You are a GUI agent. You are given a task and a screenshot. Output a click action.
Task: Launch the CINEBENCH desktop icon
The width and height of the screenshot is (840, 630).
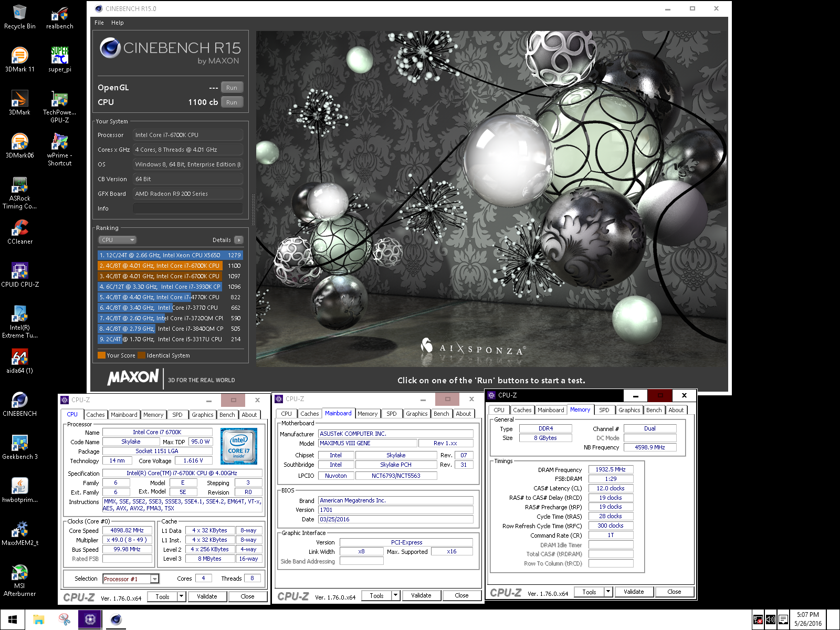pos(20,404)
